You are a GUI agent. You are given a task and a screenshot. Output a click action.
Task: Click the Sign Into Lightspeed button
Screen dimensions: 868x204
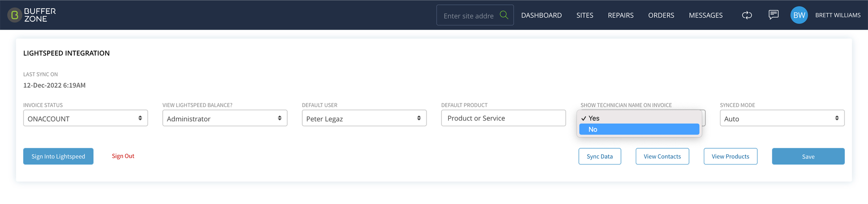click(58, 156)
